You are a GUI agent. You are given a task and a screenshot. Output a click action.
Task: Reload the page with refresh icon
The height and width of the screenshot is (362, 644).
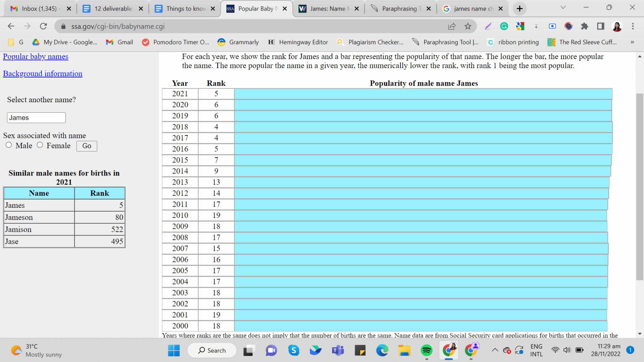click(x=43, y=26)
